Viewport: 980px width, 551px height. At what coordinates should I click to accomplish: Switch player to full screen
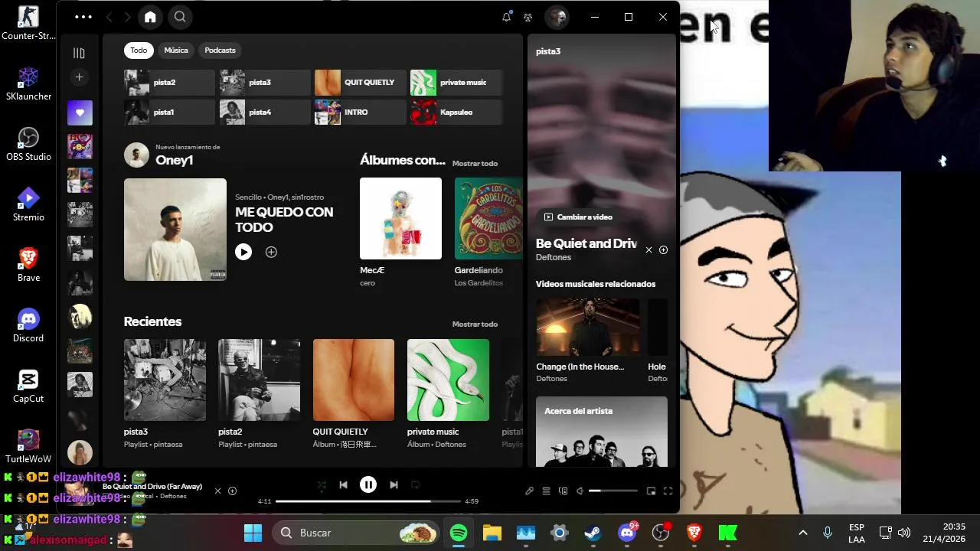point(668,491)
